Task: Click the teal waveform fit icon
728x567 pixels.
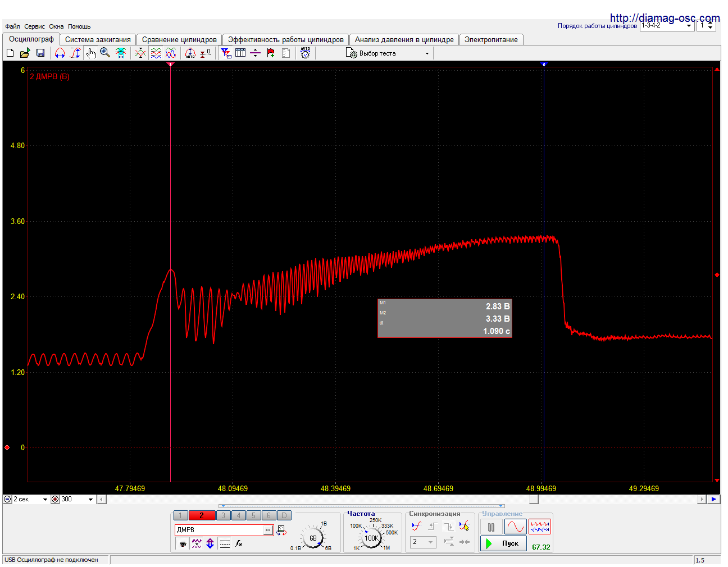Action: click(x=121, y=53)
